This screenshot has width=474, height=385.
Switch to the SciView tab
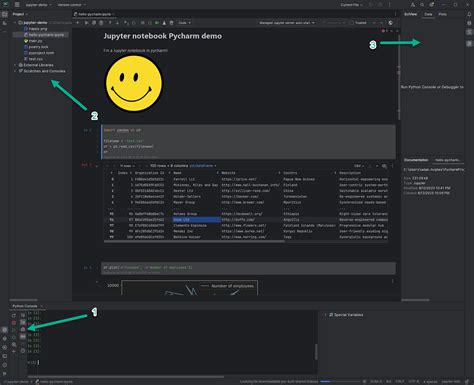click(x=410, y=14)
